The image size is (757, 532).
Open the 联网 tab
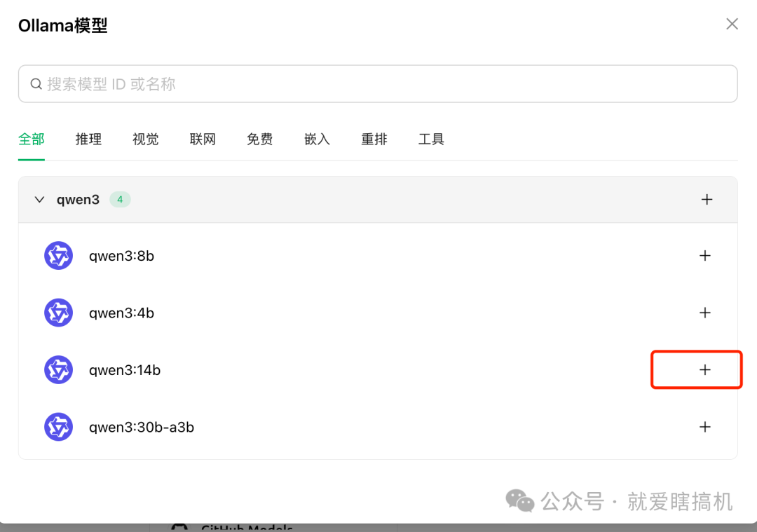pos(203,139)
